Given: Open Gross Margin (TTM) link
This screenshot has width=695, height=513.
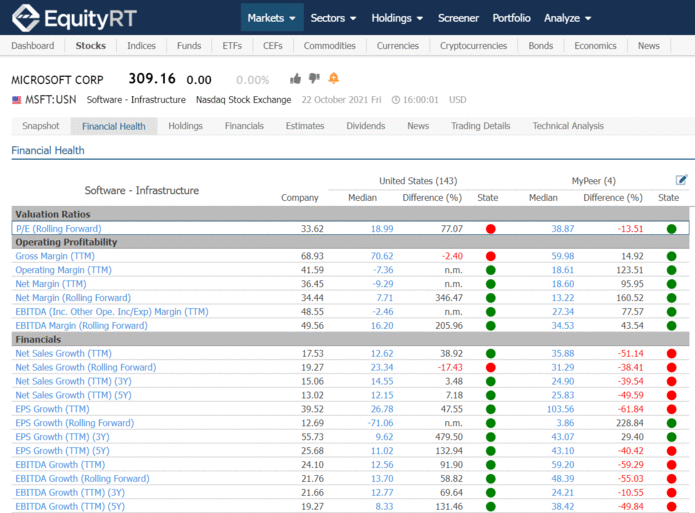Looking at the screenshot, I should pos(55,256).
